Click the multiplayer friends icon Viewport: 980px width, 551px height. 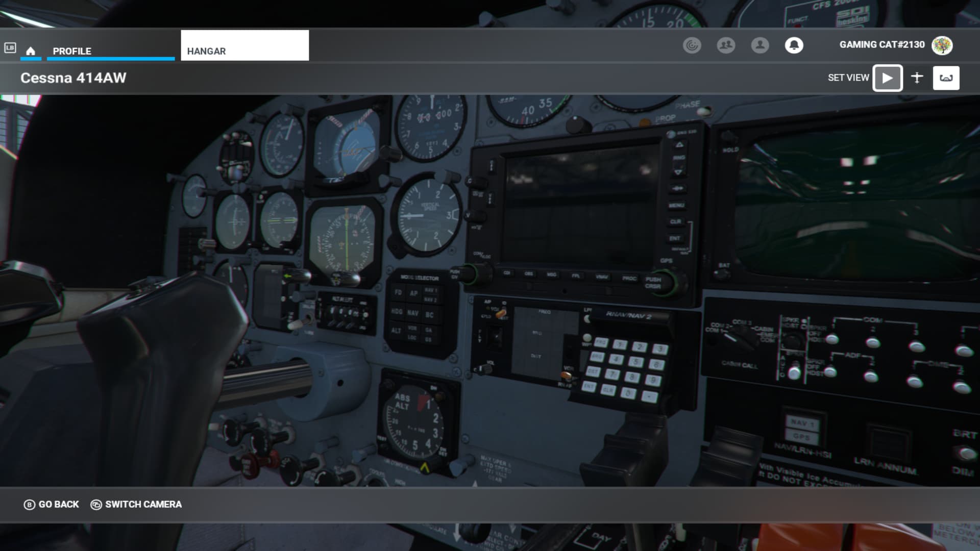click(726, 45)
